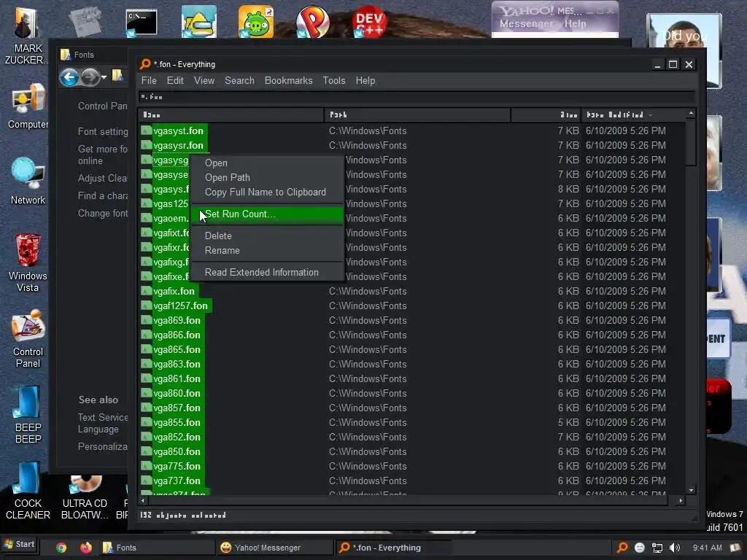
Task: Click the Forward arrow in the Fonts window
Action: pyautogui.click(x=90, y=77)
